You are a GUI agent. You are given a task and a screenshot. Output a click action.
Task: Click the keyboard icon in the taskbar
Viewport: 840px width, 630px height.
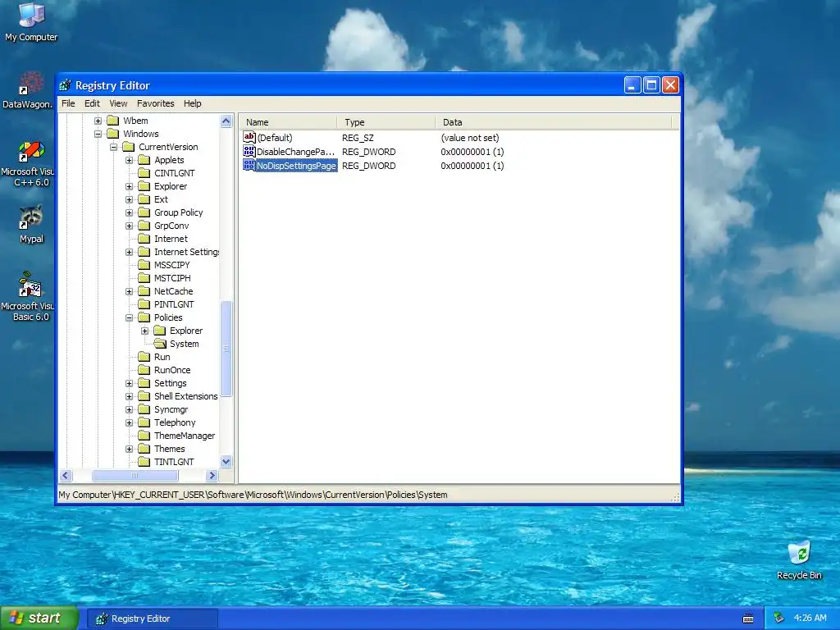(x=748, y=619)
